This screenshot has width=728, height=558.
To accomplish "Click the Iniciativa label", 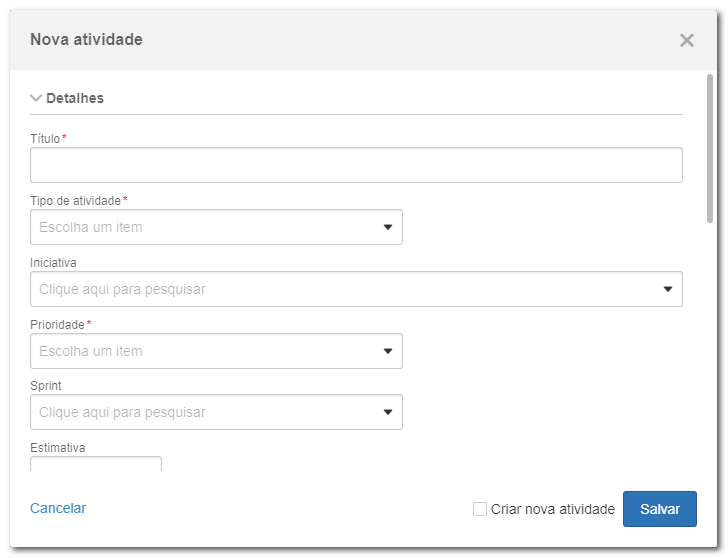I will pos(53,263).
